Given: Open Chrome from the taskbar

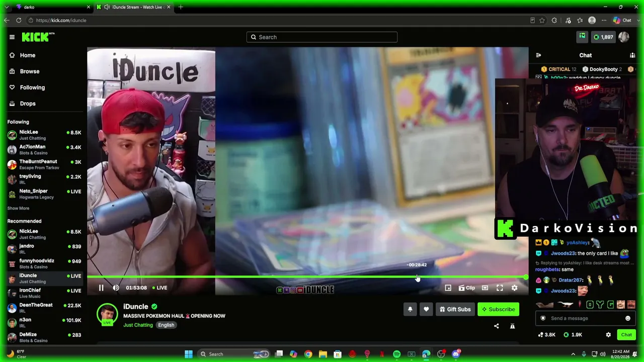Looking at the screenshot, I should coord(308,354).
